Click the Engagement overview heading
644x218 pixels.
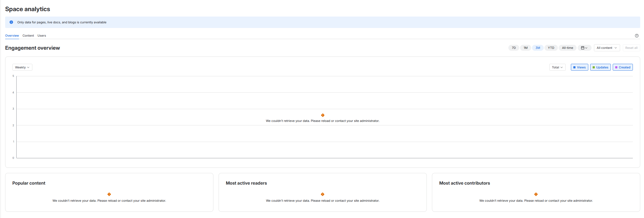pos(32,48)
